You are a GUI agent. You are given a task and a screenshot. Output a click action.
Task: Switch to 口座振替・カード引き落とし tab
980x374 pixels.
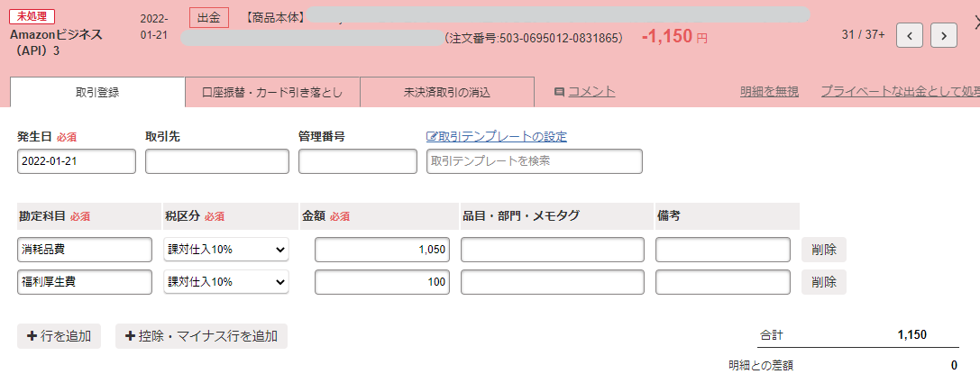(x=272, y=92)
